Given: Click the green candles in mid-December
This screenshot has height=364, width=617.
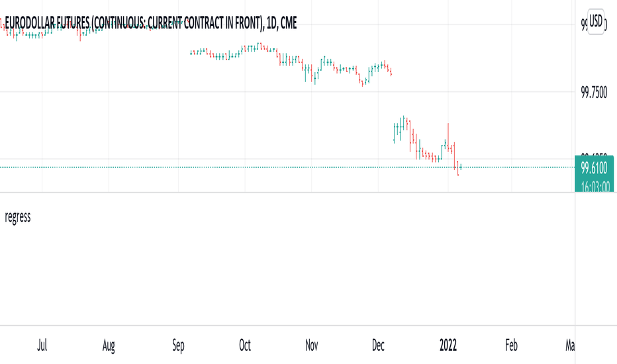Looking at the screenshot, I should (x=399, y=129).
